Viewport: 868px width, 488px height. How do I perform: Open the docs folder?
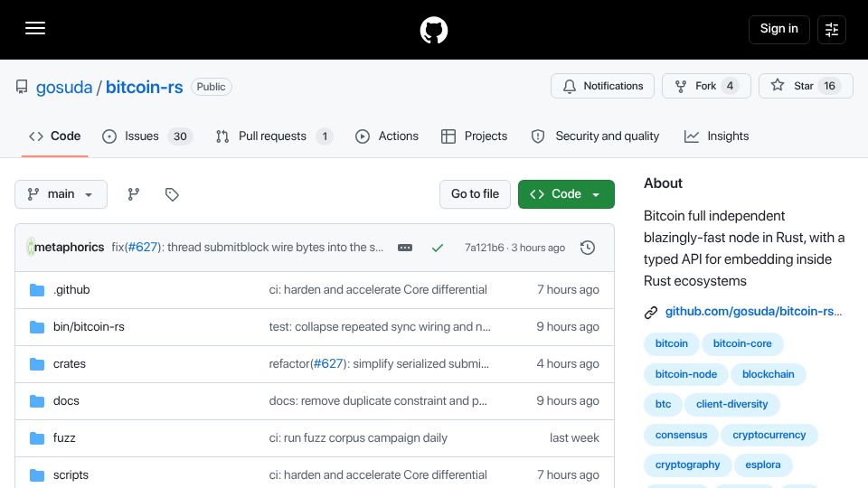66,401
